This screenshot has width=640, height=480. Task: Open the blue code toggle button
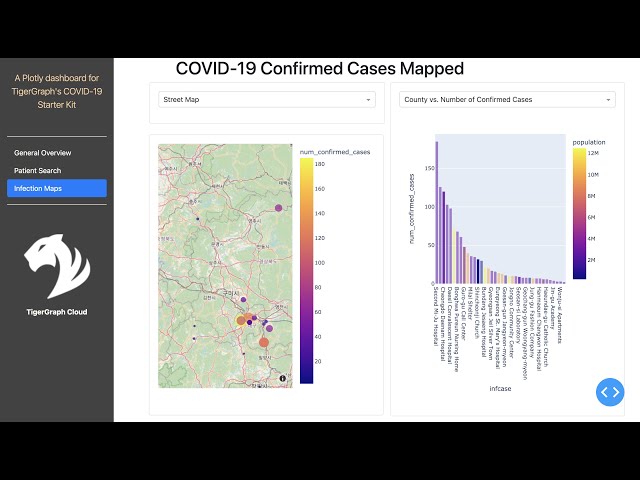(x=610, y=392)
